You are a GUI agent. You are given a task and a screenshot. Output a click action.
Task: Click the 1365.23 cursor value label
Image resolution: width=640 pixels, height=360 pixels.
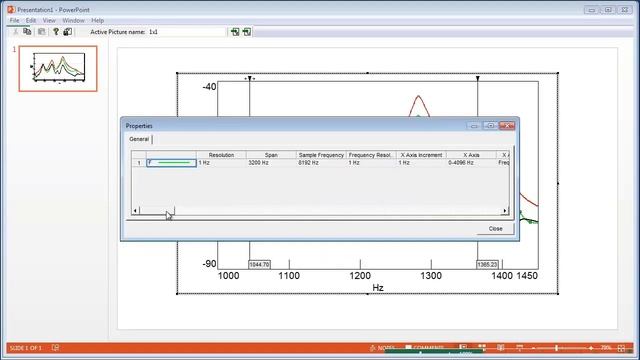click(x=487, y=264)
